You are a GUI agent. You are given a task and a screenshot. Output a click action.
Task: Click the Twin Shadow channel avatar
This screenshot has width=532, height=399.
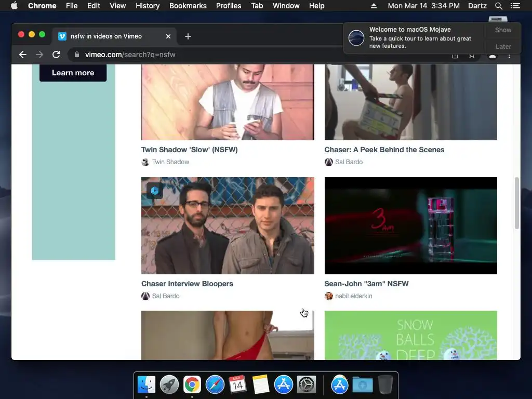coord(145,162)
